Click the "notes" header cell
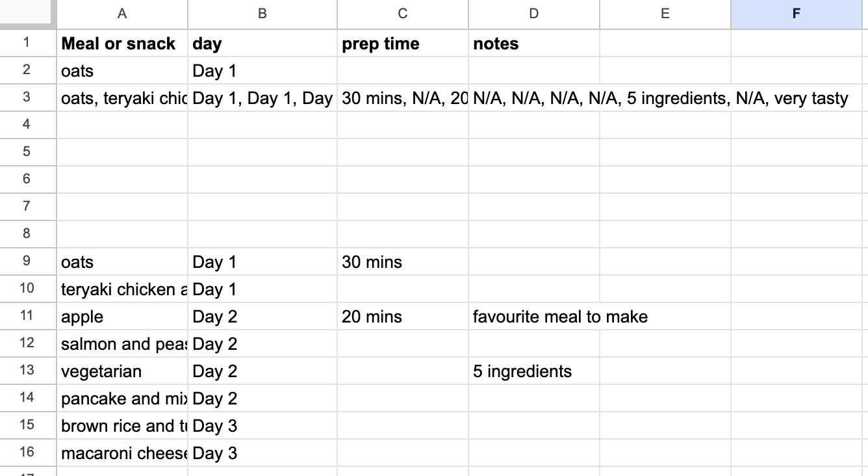 coord(533,44)
